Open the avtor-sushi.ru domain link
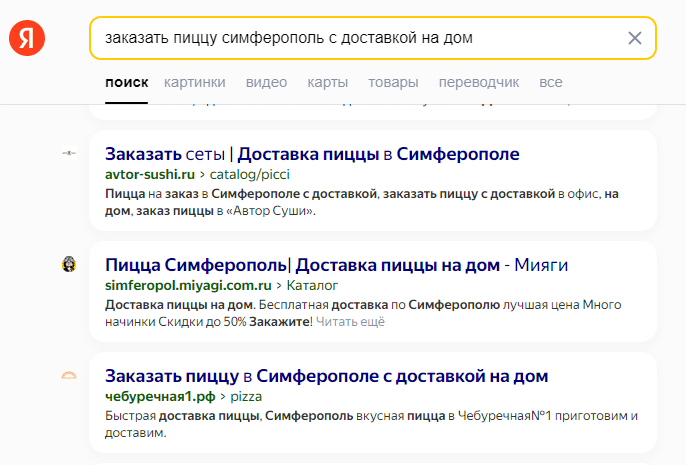Viewport: 686px width, 465px height. pyautogui.click(x=148, y=174)
